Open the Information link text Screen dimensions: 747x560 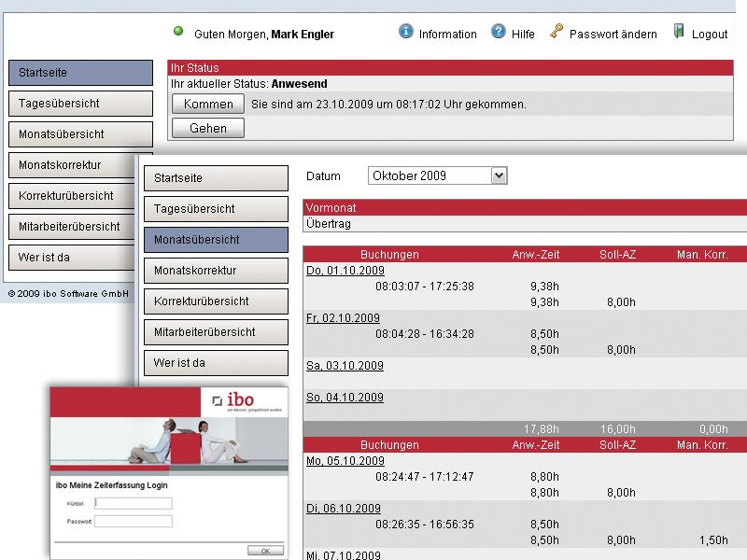pyautogui.click(x=448, y=35)
